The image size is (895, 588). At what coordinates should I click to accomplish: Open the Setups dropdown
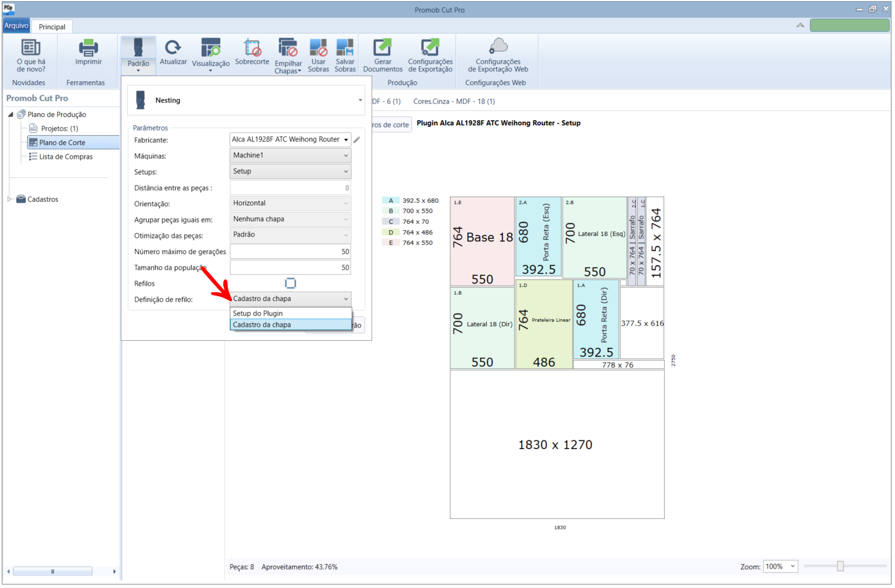[290, 171]
